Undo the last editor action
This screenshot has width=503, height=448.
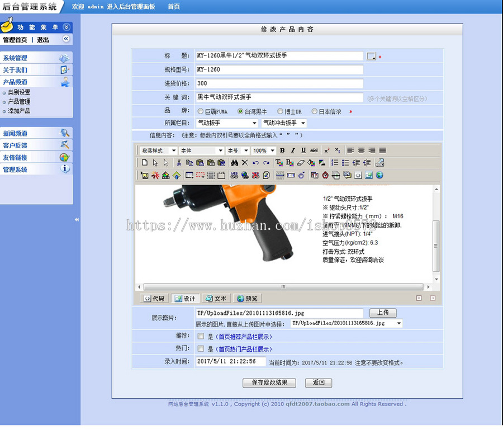(x=255, y=163)
